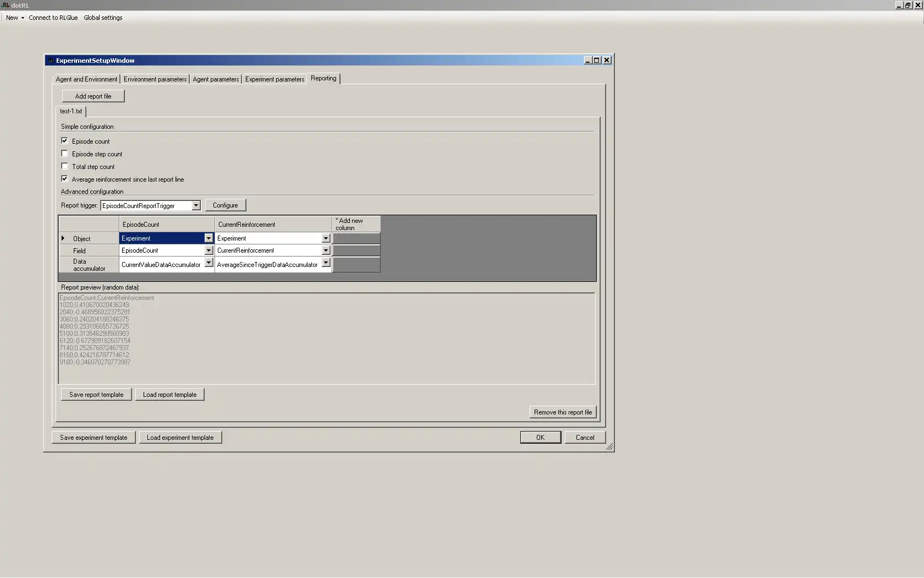Click Save report template button
924x578 pixels.
[x=96, y=395]
